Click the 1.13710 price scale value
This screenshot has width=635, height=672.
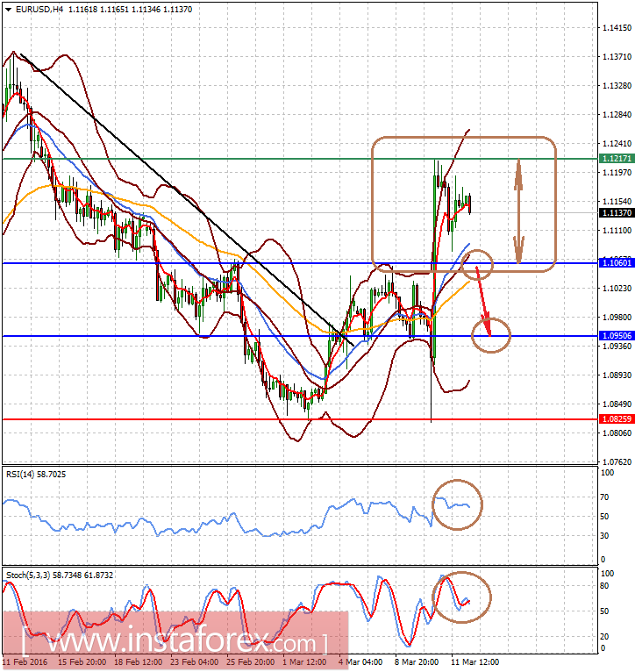pos(617,56)
